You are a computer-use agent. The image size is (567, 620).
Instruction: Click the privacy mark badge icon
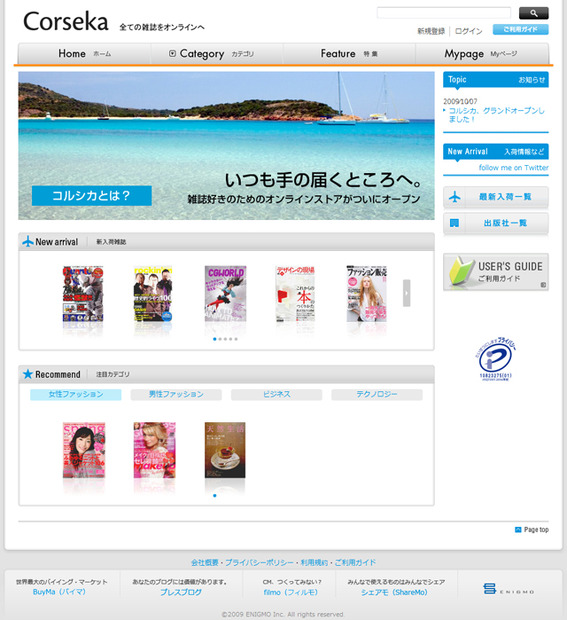(x=496, y=359)
